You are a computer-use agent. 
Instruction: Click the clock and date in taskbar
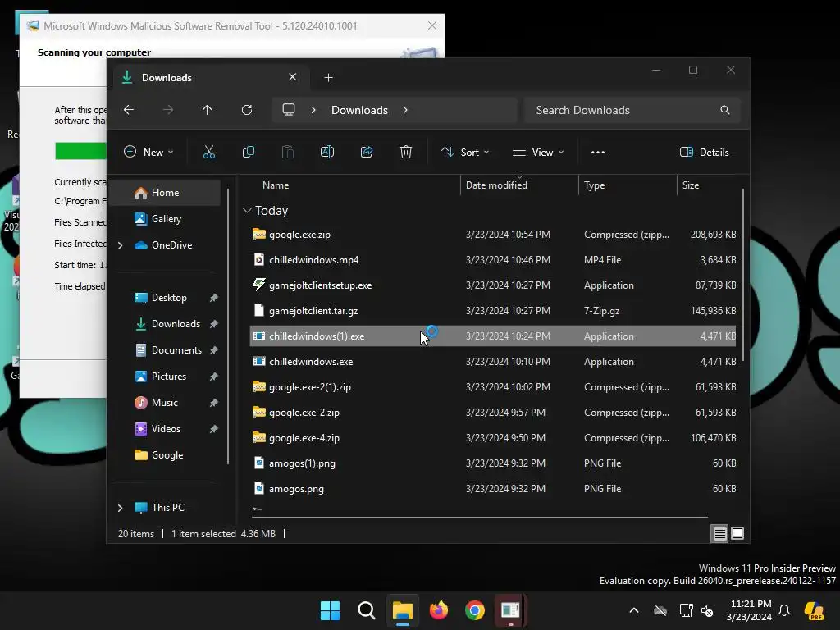(x=750, y=610)
